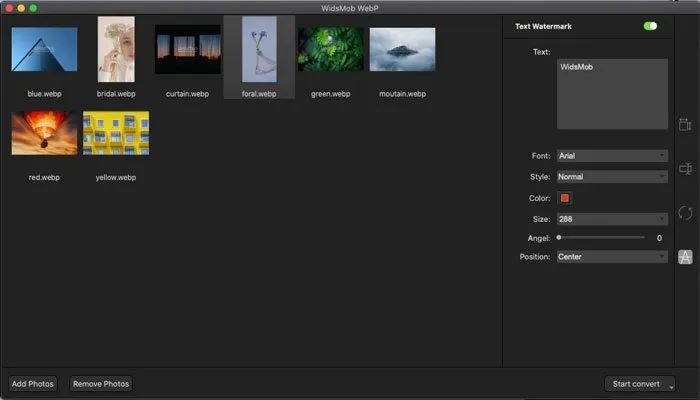The width and height of the screenshot is (700, 400).
Task: Click the yellow.webp file name
Action: tap(116, 177)
